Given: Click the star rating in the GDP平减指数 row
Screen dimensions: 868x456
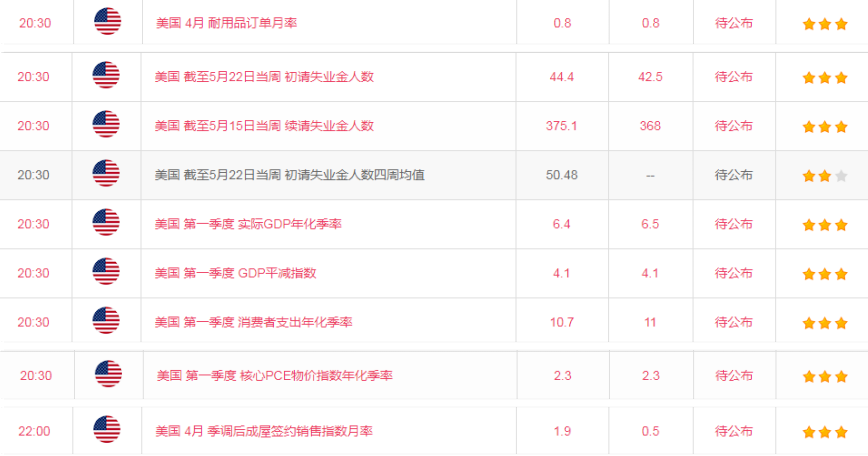Looking at the screenshot, I should tap(824, 273).
